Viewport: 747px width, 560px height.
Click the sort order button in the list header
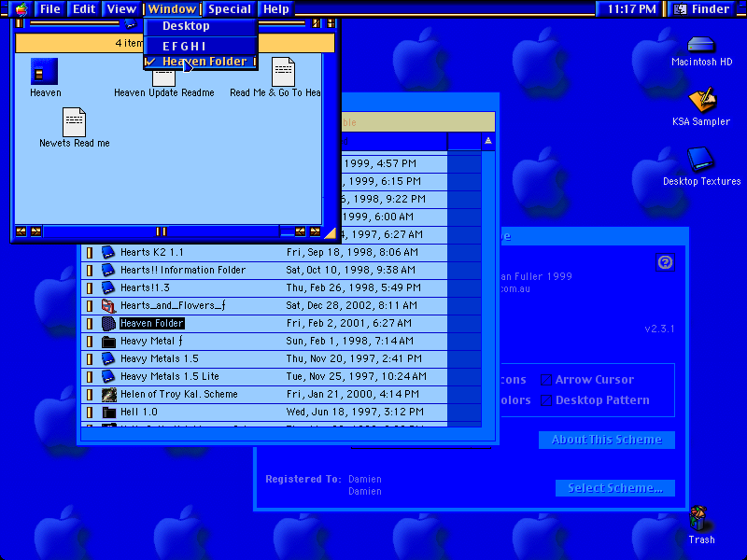tap(487, 141)
